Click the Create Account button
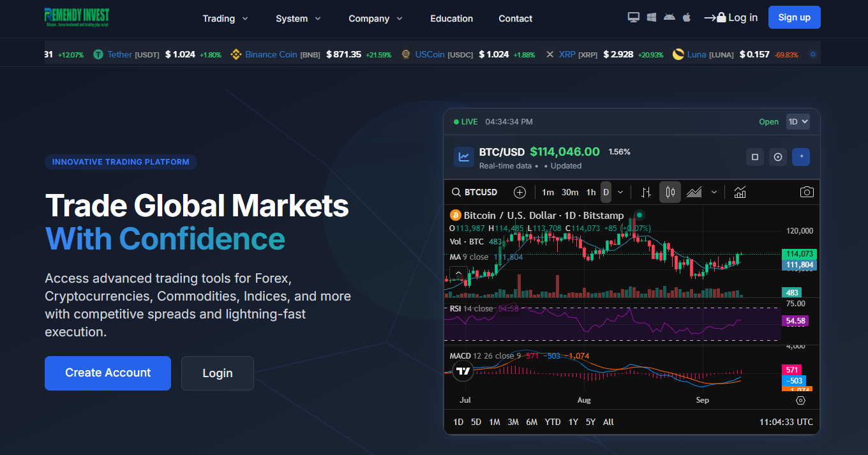The width and height of the screenshot is (868, 455). tap(108, 373)
